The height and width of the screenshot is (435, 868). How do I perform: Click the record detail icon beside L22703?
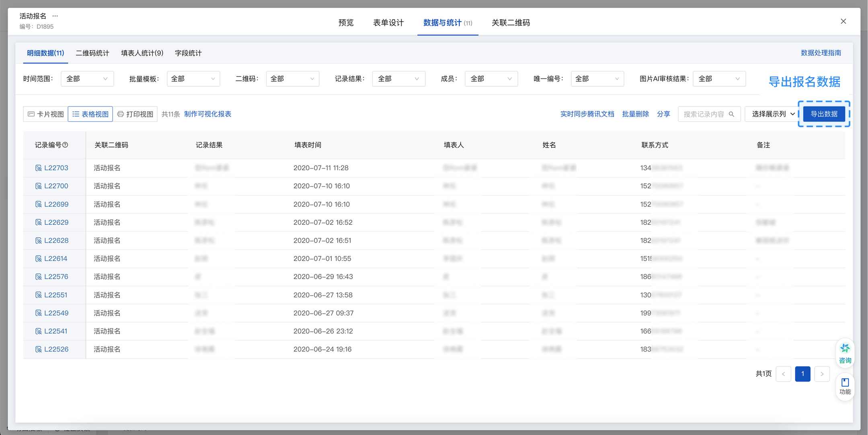coord(39,168)
